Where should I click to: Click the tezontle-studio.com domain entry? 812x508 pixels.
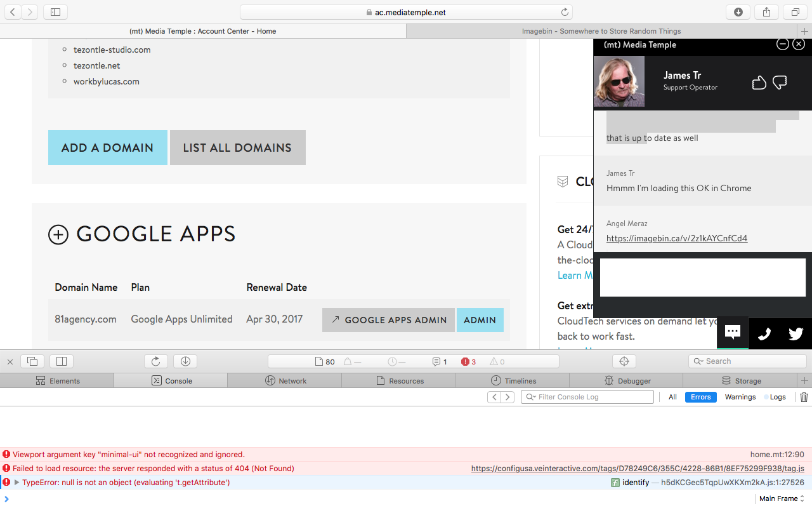pyautogui.click(x=112, y=50)
